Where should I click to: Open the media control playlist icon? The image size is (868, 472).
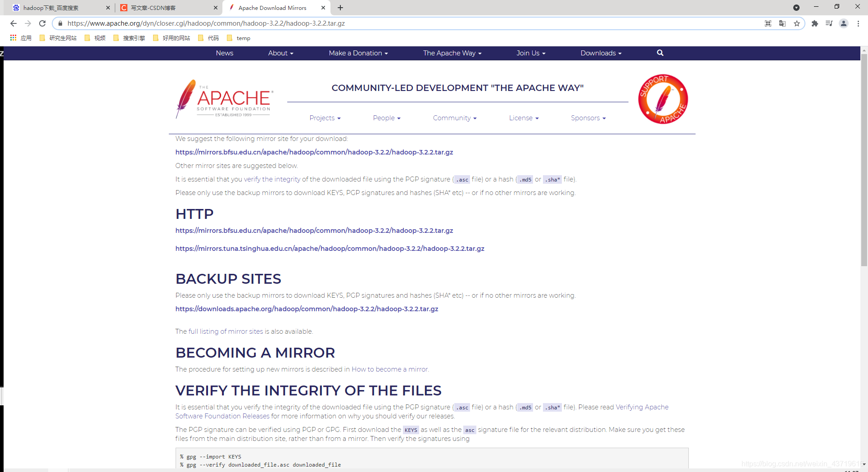click(x=829, y=23)
